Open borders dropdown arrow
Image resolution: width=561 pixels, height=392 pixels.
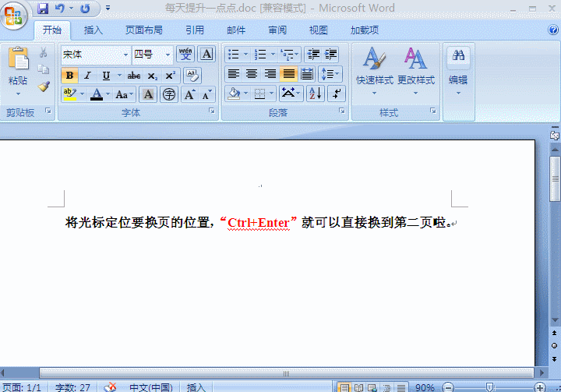272,94
